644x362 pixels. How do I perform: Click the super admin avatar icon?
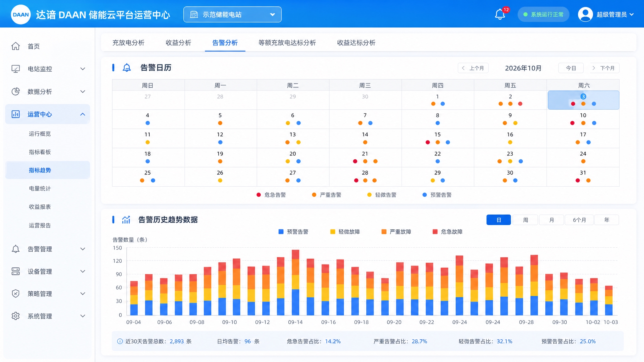(585, 14)
